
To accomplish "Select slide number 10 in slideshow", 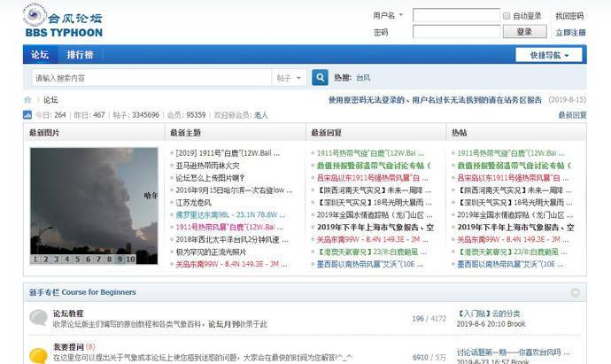I will point(130,259).
